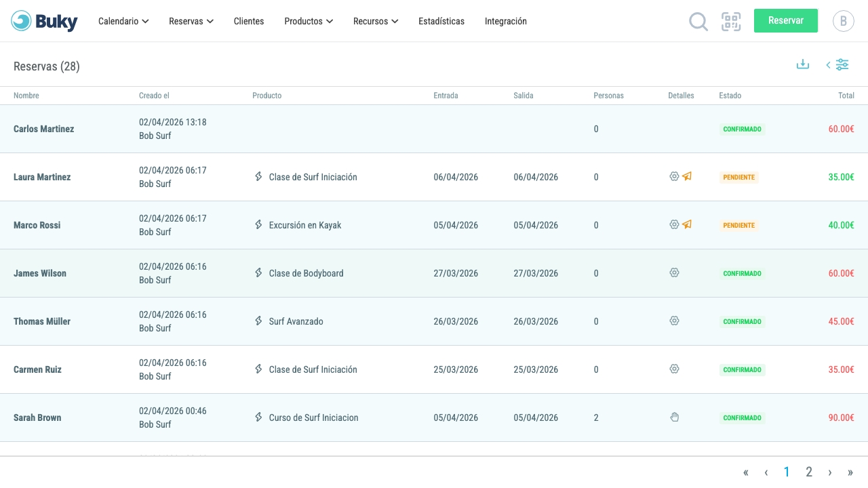Viewport: 868px width, 488px height.
Task: Open the QR code scanner icon
Action: pos(731,22)
